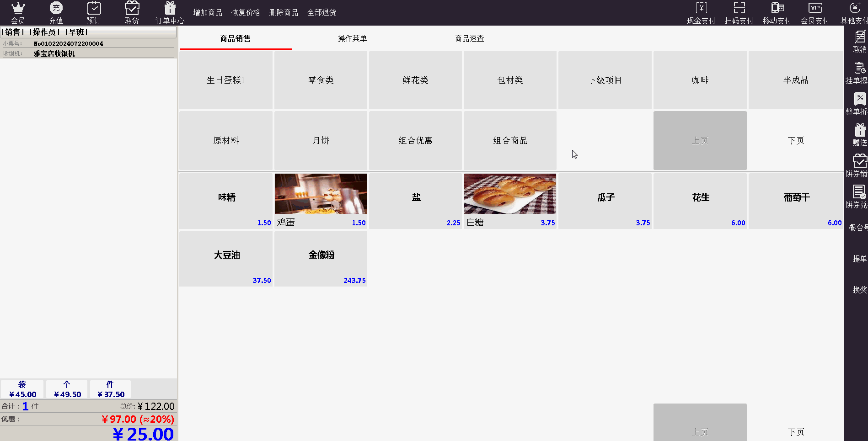Select the 零食类 category
The height and width of the screenshot is (441, 868).
tap(321, 80)
